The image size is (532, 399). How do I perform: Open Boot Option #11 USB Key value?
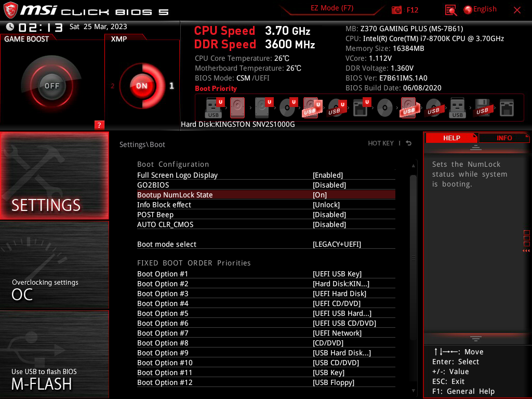(328, 372)
